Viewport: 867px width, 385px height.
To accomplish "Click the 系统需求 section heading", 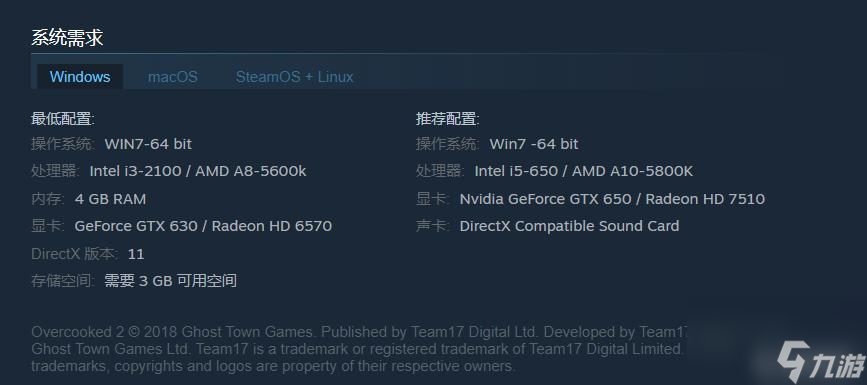I will point(67,38).
